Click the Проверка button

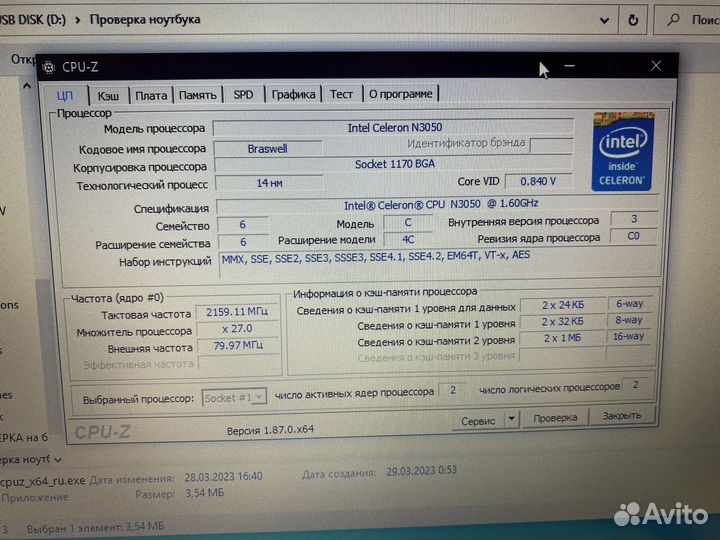coord(555,418)
